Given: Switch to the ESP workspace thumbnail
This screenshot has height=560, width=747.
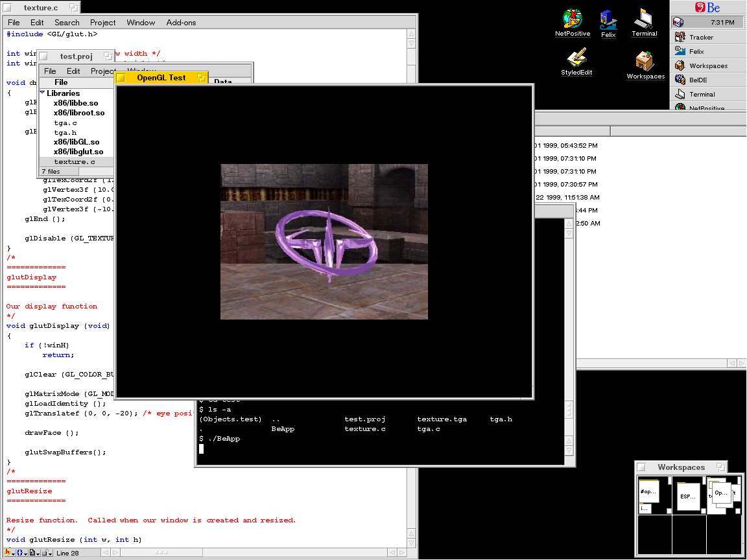Looking at the screenshot, I should point(687,496).
